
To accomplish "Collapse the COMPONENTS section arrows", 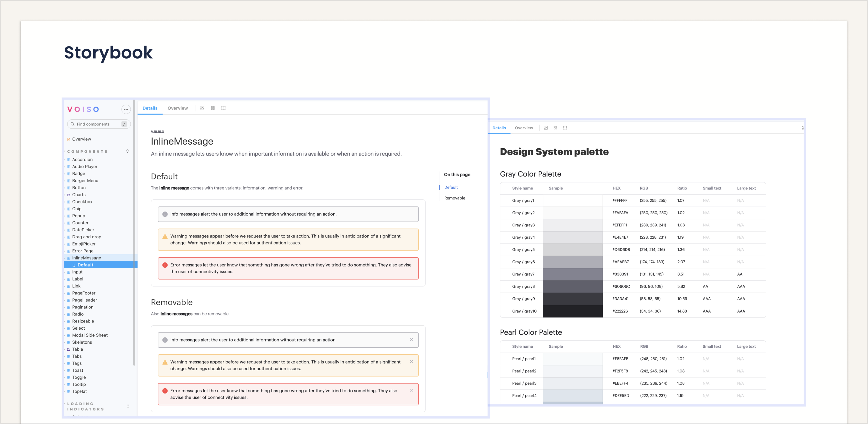I will [x=127, y=151].
